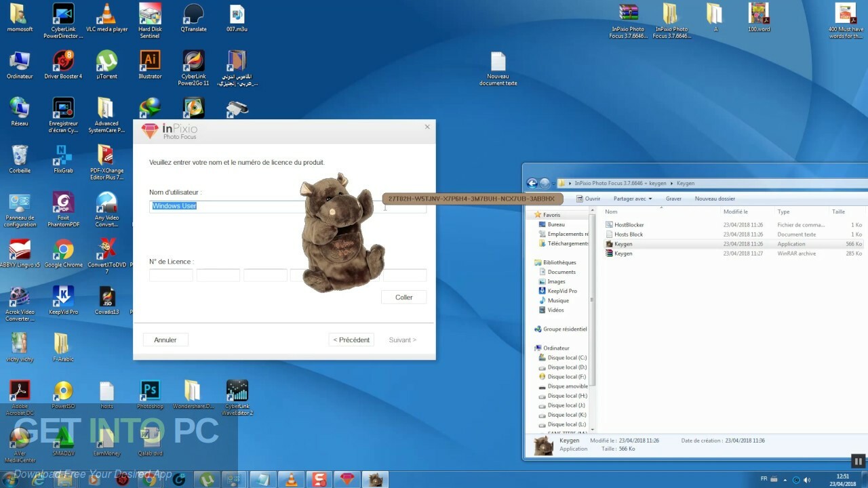Select the Keygen Application file row
The height and width of the screenshot is (488, 868).
click(x=734, y=244)
